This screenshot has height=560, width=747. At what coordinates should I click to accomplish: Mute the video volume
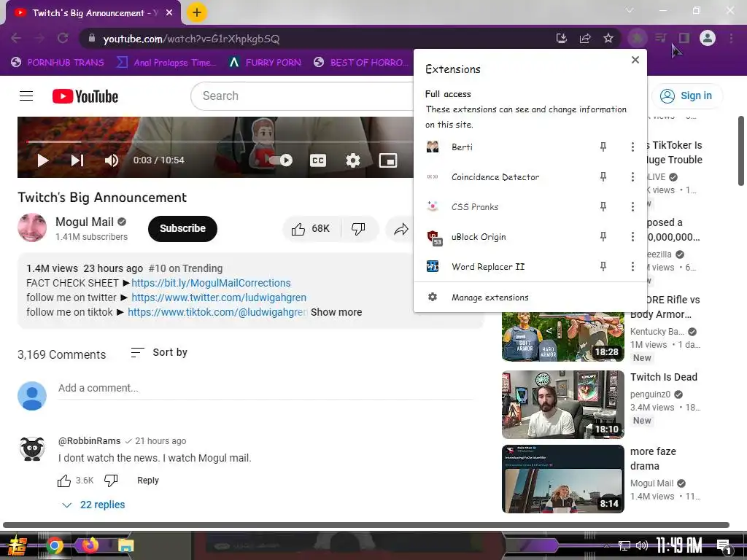pyautogui.click(x=111, y=160)
